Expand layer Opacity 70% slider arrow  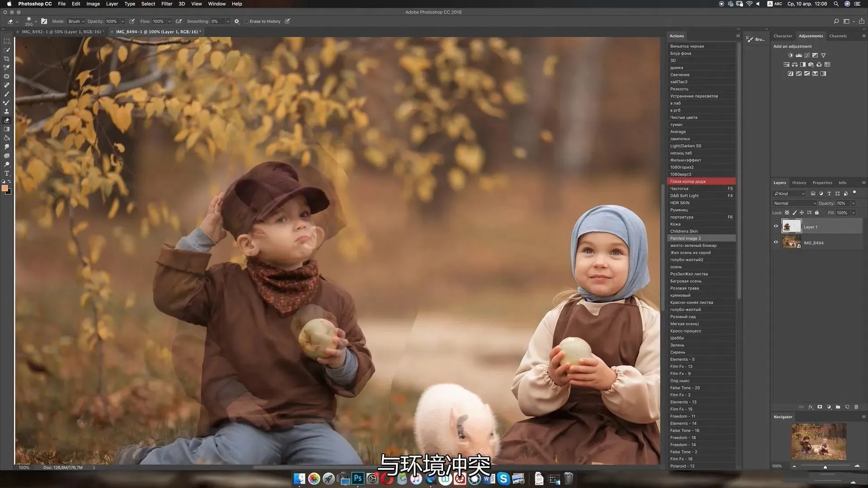pyautogui.click(x=854, y=203)
